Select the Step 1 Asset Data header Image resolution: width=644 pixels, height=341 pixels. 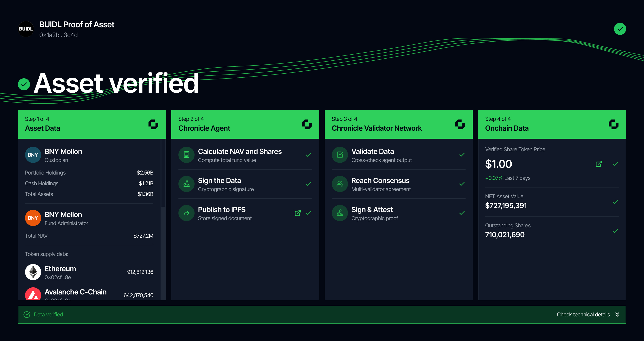point(92,124)
